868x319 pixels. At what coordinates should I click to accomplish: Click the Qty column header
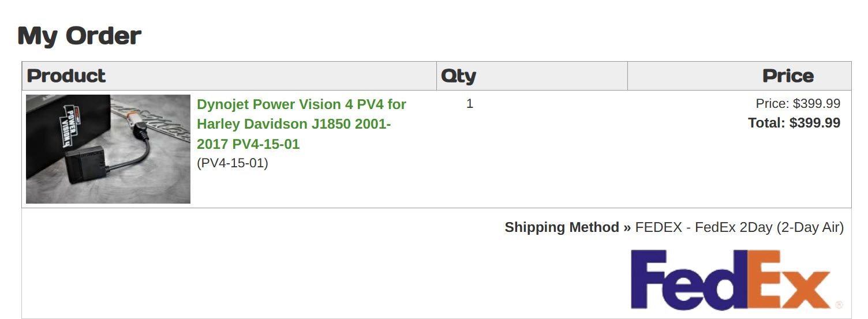pyautogui.click(x=458, y=76)
